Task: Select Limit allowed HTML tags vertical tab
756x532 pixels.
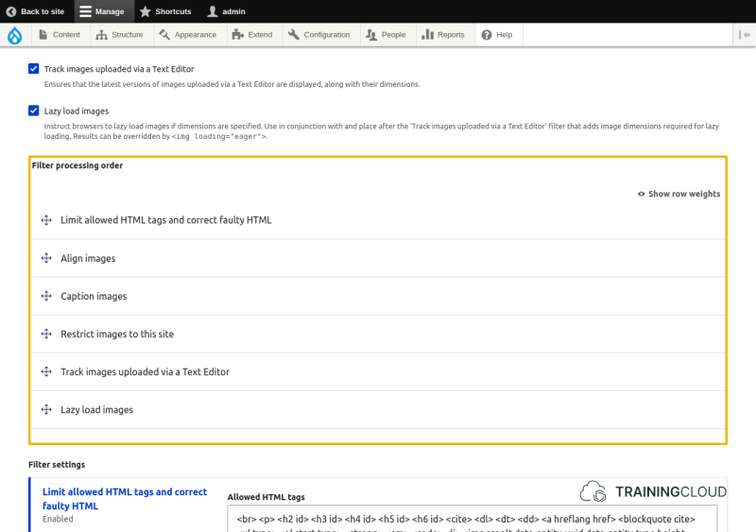Action: [x=125, y=499]
